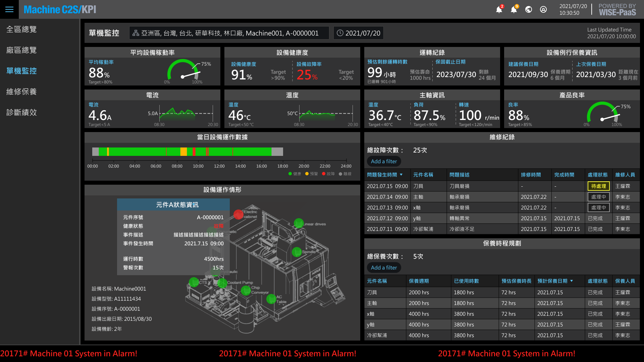Sort by 預計保養日期 column arrow
Viewport: 644px width, 362px height.
coord(572,281)
